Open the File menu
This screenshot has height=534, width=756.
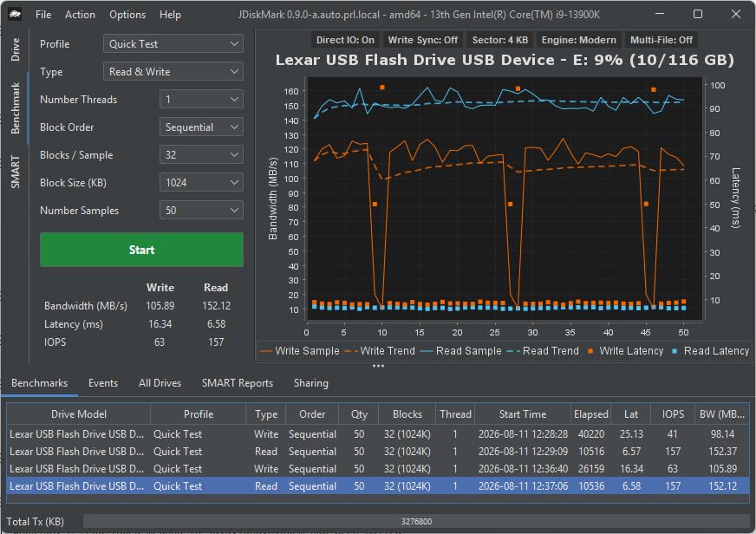point(43,15)
